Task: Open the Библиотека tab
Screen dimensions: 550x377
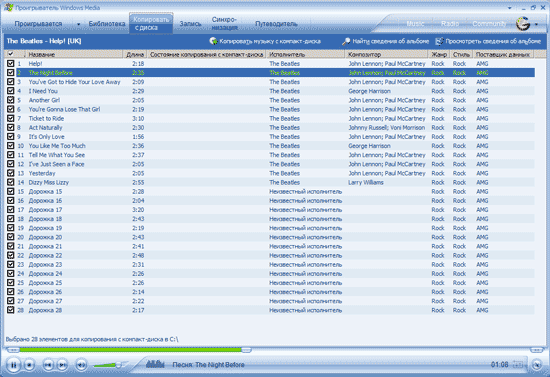Action: click(x=107, y=24)
